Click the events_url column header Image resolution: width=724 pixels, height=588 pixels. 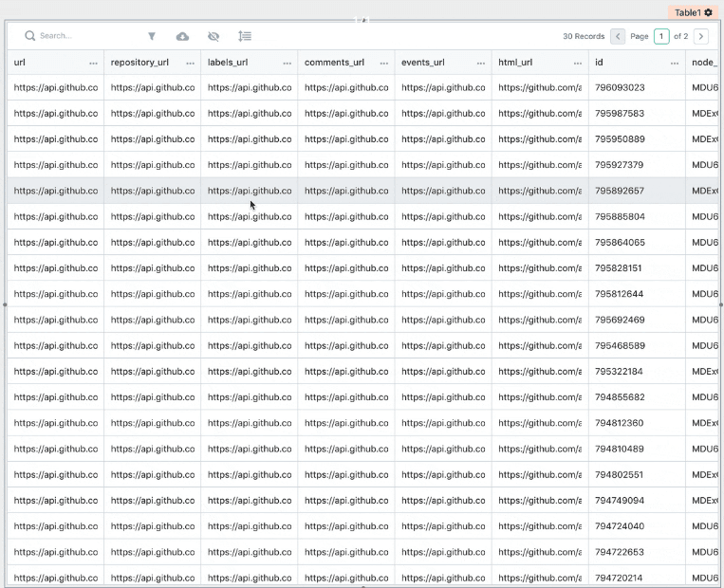[443, 63]
